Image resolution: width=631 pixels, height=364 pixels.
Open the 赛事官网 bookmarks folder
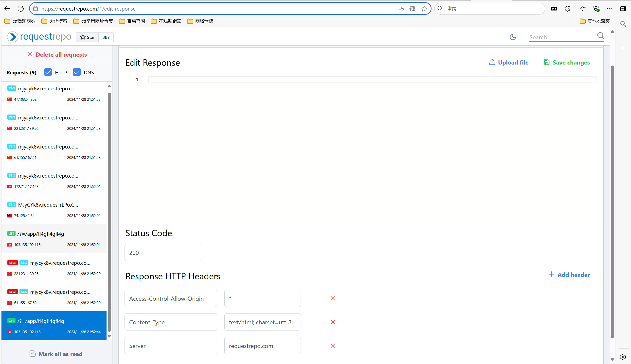coord(132,21)
